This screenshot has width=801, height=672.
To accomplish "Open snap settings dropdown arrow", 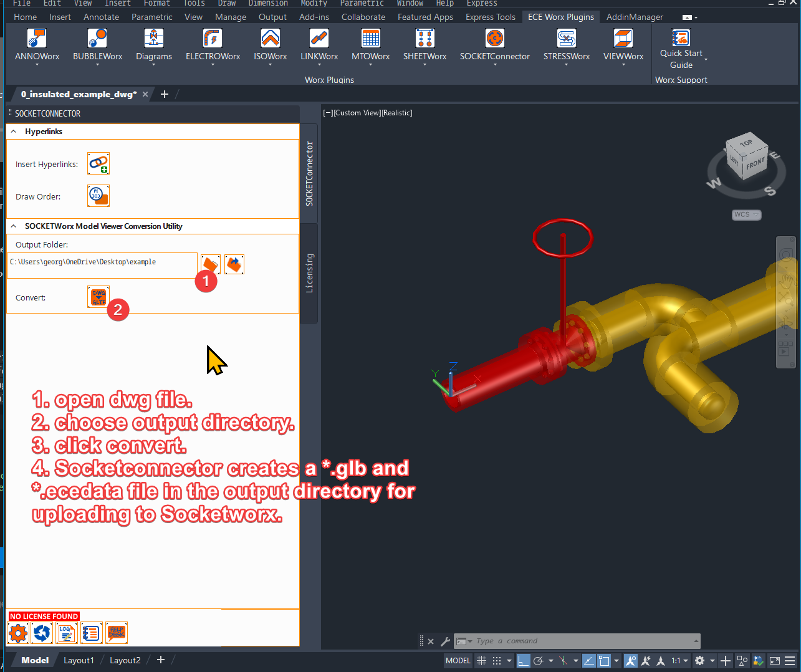I will (x=509, y=661).
